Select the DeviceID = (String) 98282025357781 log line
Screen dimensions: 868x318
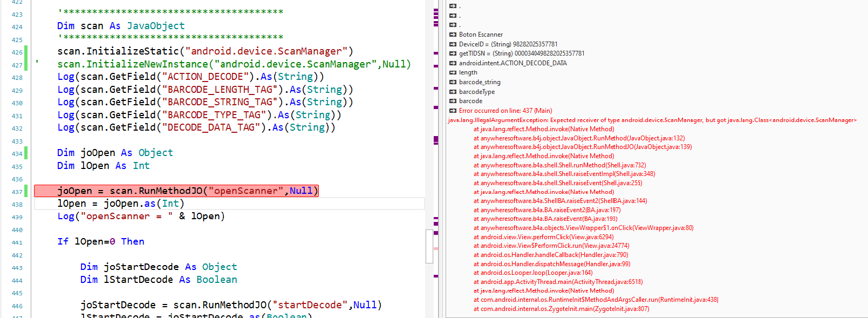tap(508, 44)
